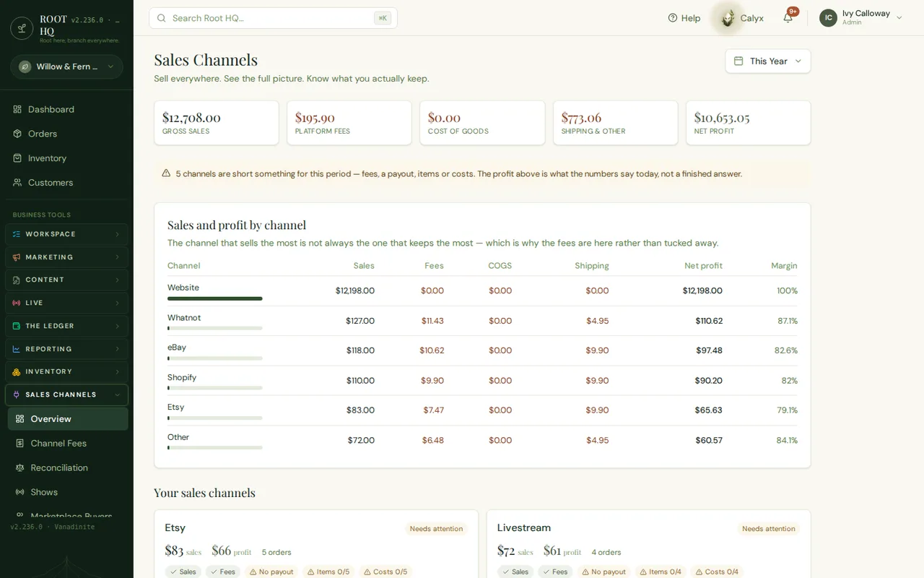Click the Website sales share bar
This screenshot has height=578, width=924.
(215, 298)
